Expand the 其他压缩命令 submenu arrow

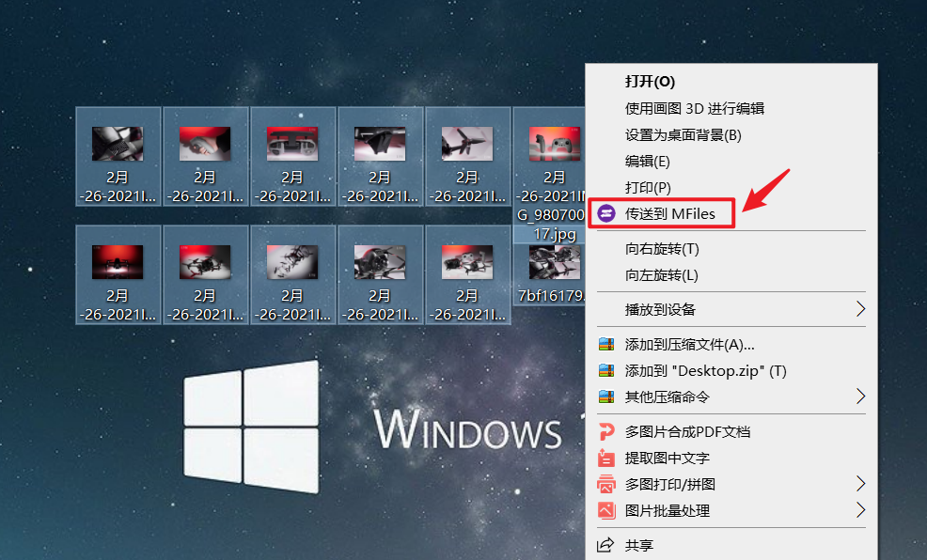tap(861, 397)
